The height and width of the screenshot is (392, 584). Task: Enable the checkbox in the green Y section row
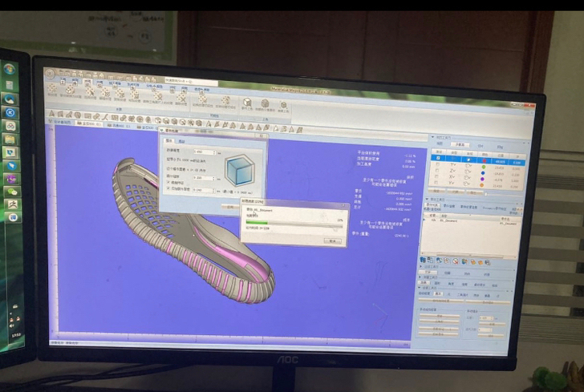pos(438,164)
